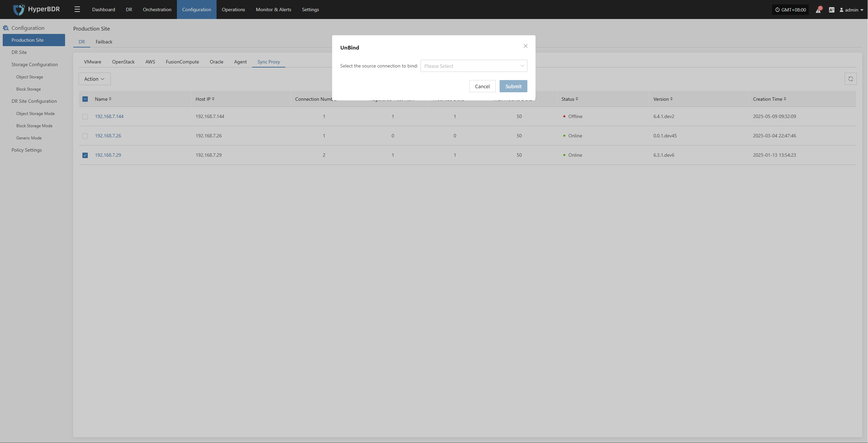Click creation time 2025-03-04 22:47:46
Screen dimensions: 868x443
(x=774, y=136)
